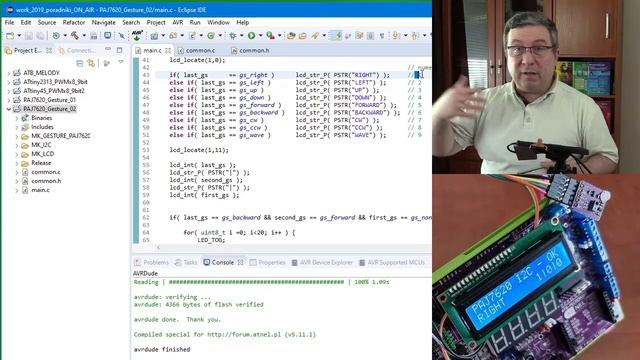The height and width of the screenshot is (360, 640).
Task: Expand the ATtiny2313_PWMx8_9bit project
Action: point(9,82)
